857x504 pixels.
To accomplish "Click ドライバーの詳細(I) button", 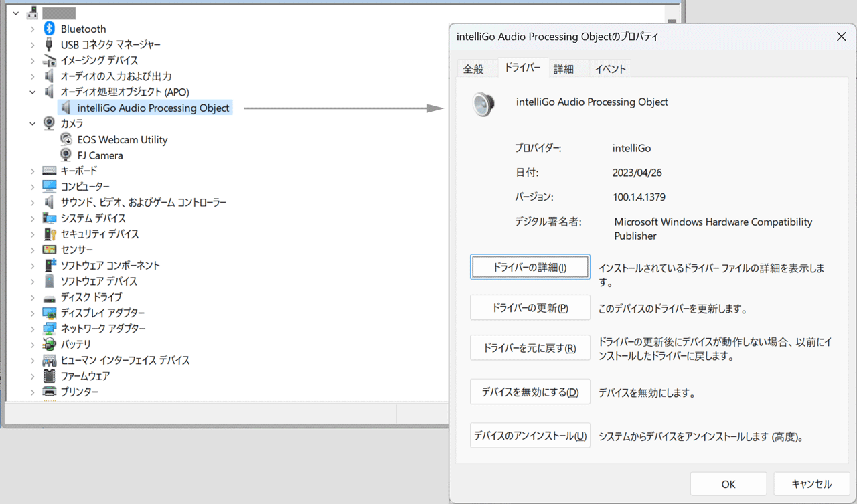I will coord(530,267).
